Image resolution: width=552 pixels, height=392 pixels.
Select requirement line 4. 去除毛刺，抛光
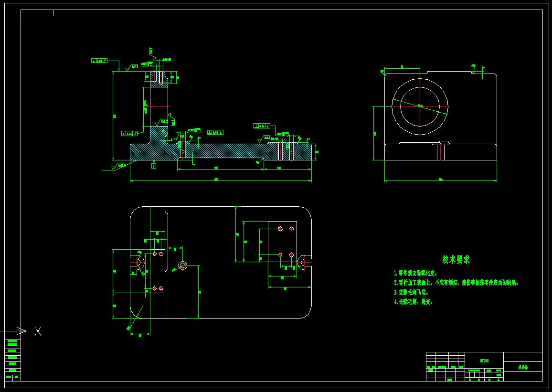click(413, 302)
